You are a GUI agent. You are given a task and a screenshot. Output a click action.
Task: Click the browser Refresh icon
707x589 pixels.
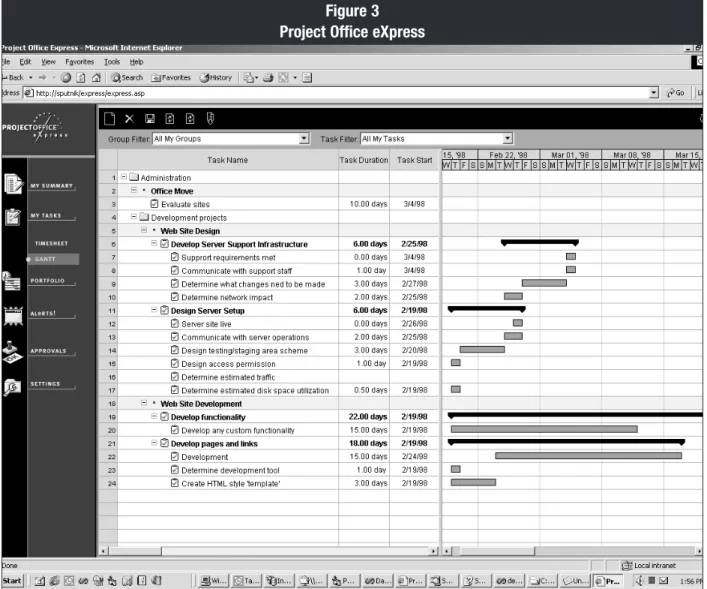[x=81, y=78]
